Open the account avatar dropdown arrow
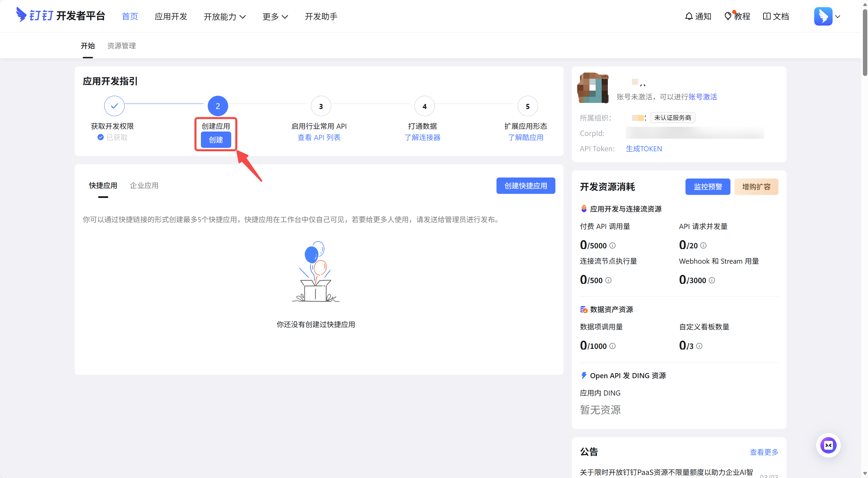The width and height of the screenshot is (868, 478). coord(838,16)
